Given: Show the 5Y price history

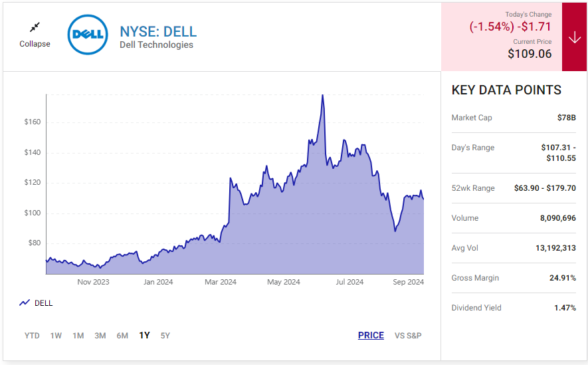Looking at the screenshot, I should [165, 336].
